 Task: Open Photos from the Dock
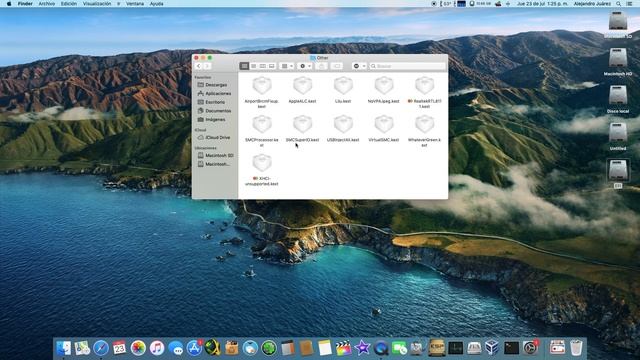[138, 348]
